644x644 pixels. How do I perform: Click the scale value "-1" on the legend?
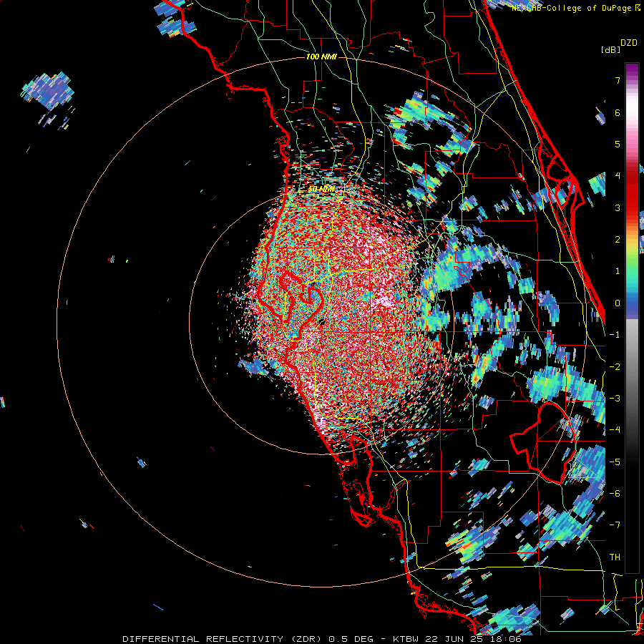click(x=615, y=335)
